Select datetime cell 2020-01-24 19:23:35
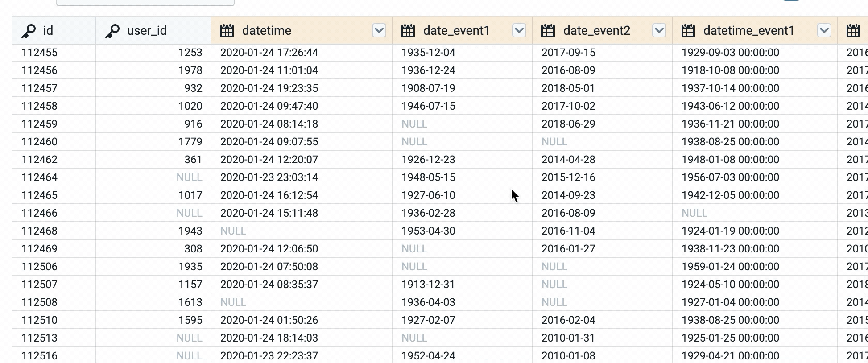The width and height of the screenshot is (868, 363). (302, 88)
